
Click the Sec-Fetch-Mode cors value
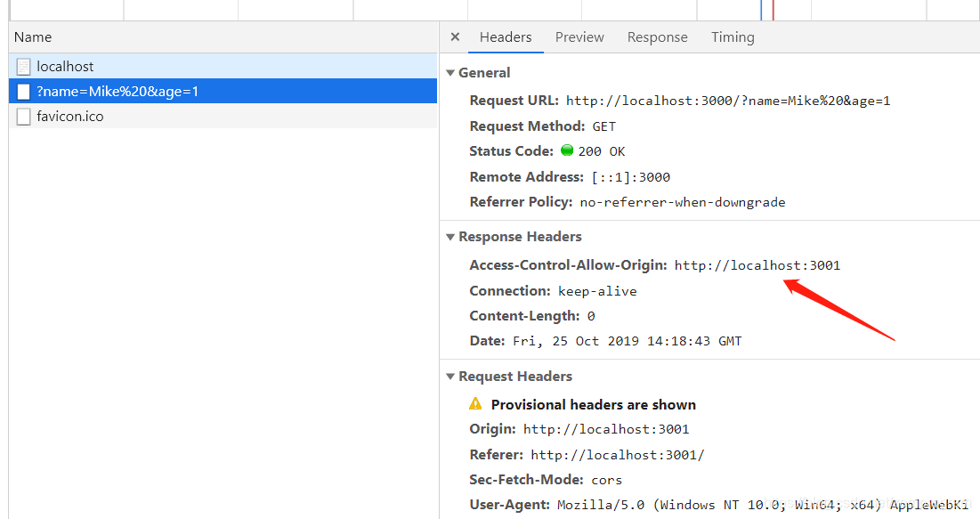(x=607, y=480)
